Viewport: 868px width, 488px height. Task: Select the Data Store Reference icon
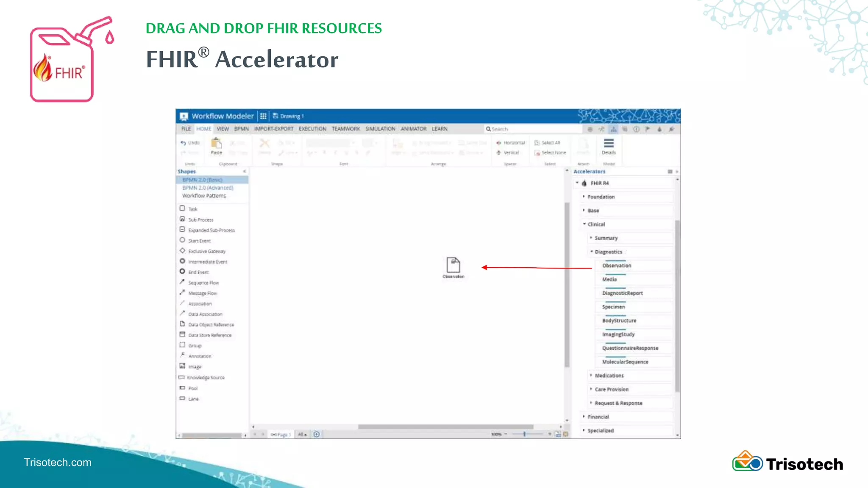(182, 335)
